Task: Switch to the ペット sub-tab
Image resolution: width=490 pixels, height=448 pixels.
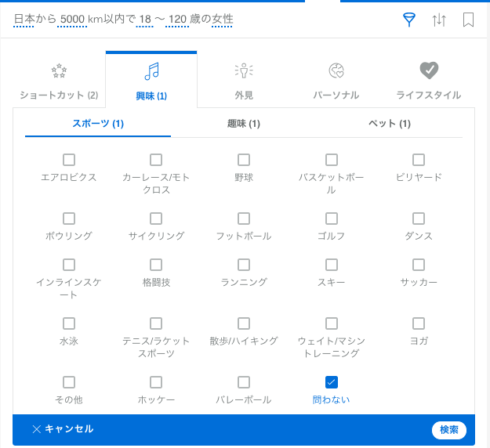Action: (389, 124)
